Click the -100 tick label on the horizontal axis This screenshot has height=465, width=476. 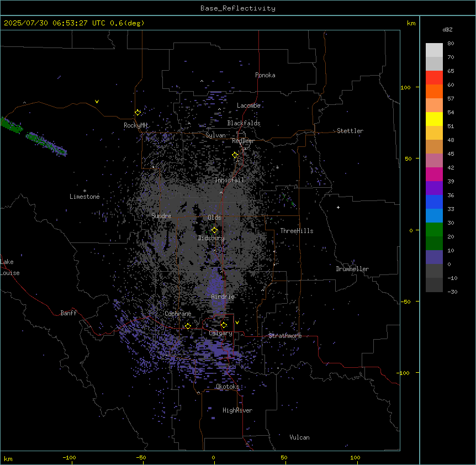tap(69, 457)
